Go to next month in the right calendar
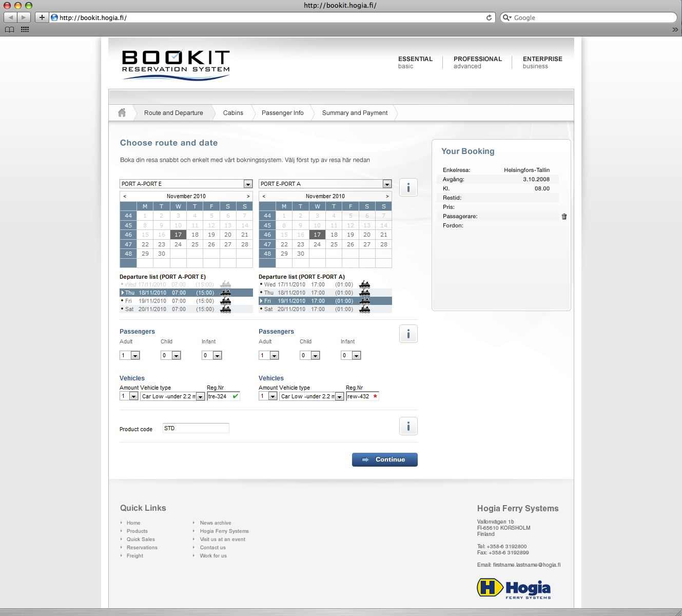The width and height of the screenshot is (682, 616). point(387,196)
